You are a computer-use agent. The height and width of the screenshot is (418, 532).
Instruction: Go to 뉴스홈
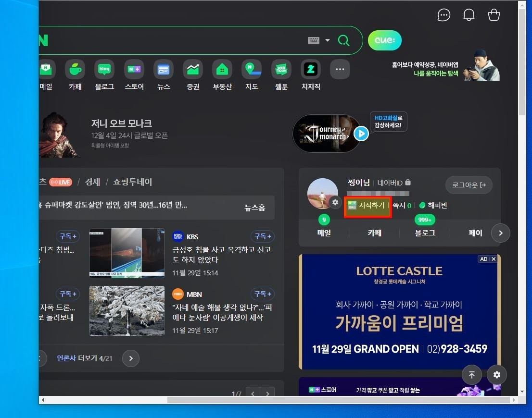click(255, 208)
